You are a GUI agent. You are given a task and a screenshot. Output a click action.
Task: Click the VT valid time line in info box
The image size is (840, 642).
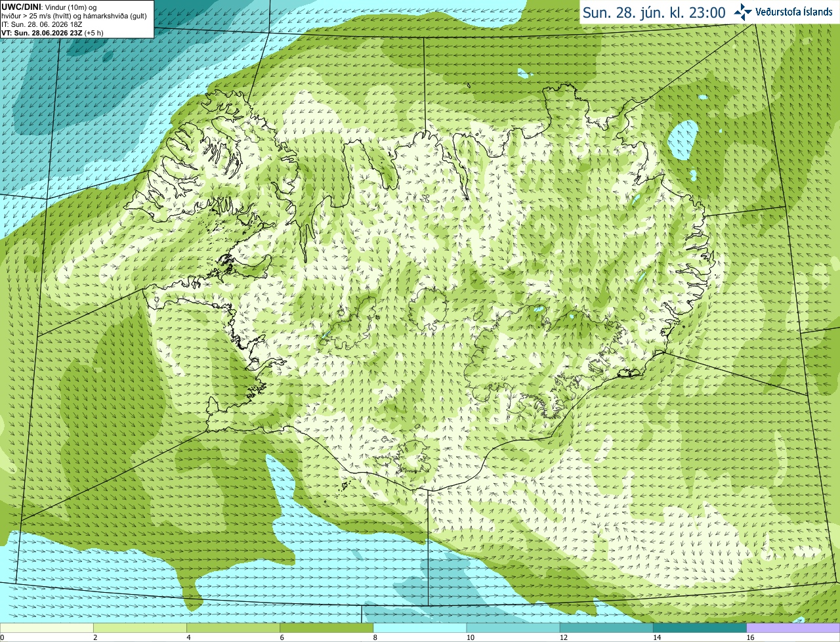(52, 33)
